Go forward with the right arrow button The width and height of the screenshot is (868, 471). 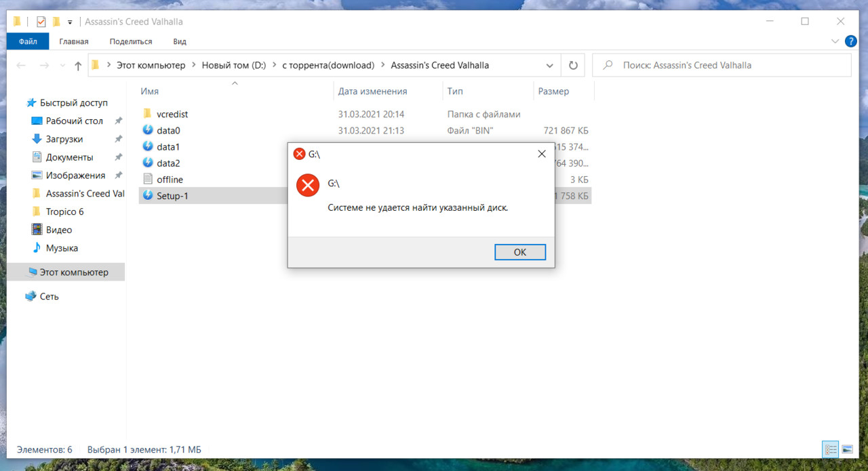tap(44, 66)
